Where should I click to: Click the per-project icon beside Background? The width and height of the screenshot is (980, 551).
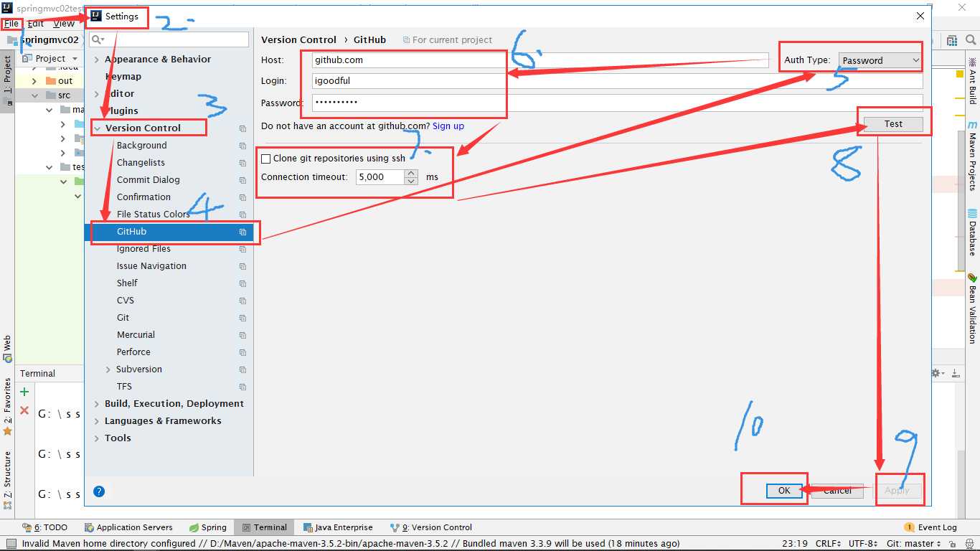(x=242, y=146)
